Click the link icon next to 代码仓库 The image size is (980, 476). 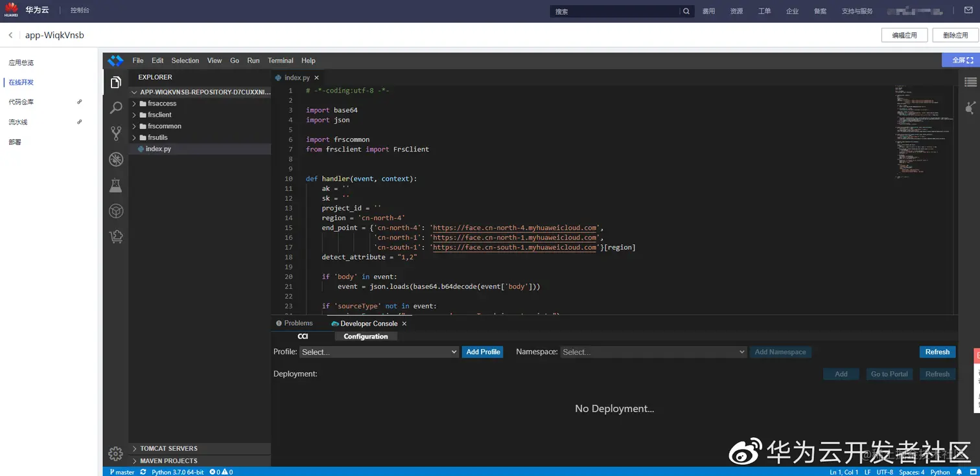pyautogui.click(x=80, y=102)
